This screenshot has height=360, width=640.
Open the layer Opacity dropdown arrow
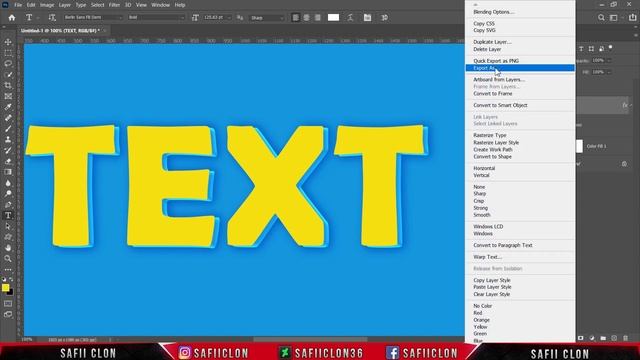(x=609, y=60)
